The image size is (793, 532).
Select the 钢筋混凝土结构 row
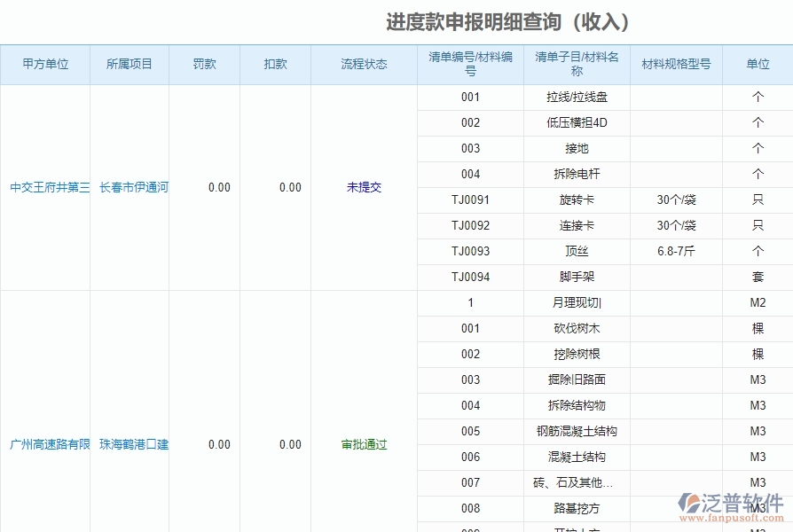click(x=574, y=432)
